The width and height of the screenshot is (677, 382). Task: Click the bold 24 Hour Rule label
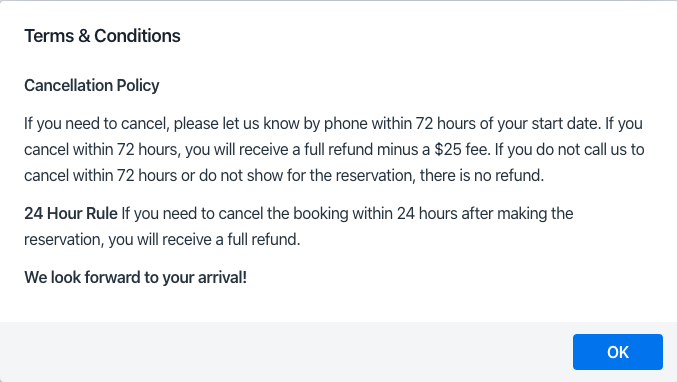[x=71, y=213]
